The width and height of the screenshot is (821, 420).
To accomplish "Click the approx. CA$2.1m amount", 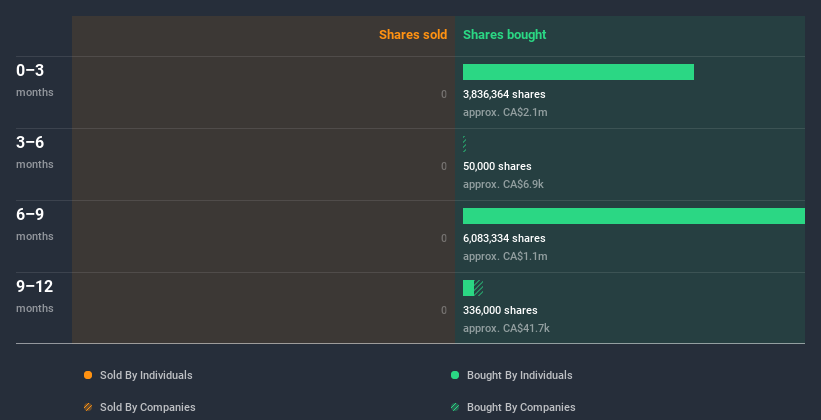I will coord(505,112).
